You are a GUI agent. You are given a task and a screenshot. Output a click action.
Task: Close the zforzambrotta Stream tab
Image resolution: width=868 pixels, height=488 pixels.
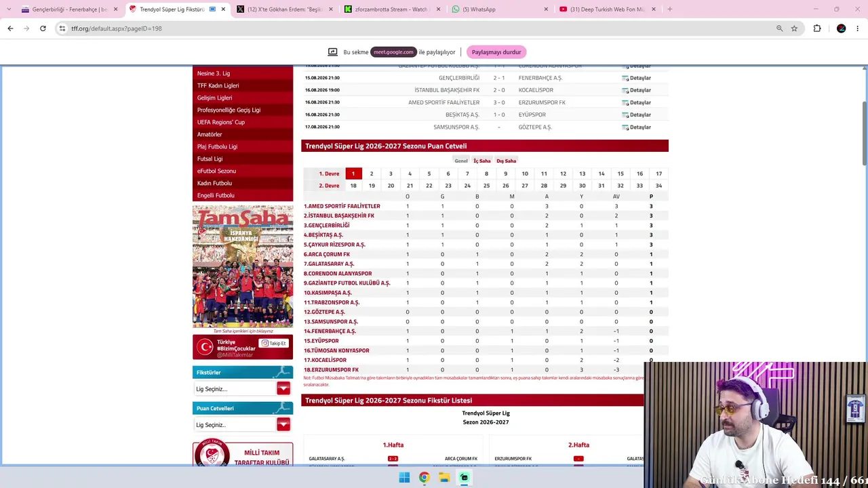(438, 9)
